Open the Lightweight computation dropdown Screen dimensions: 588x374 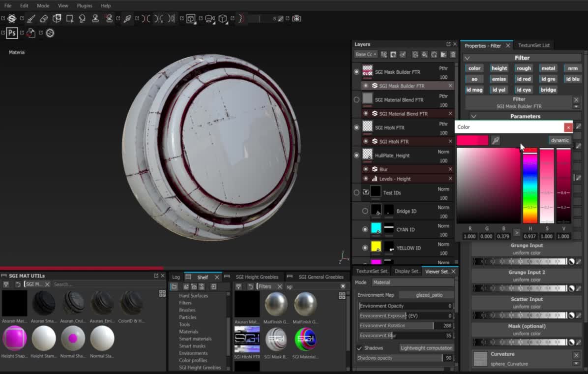tap(426, 348)
